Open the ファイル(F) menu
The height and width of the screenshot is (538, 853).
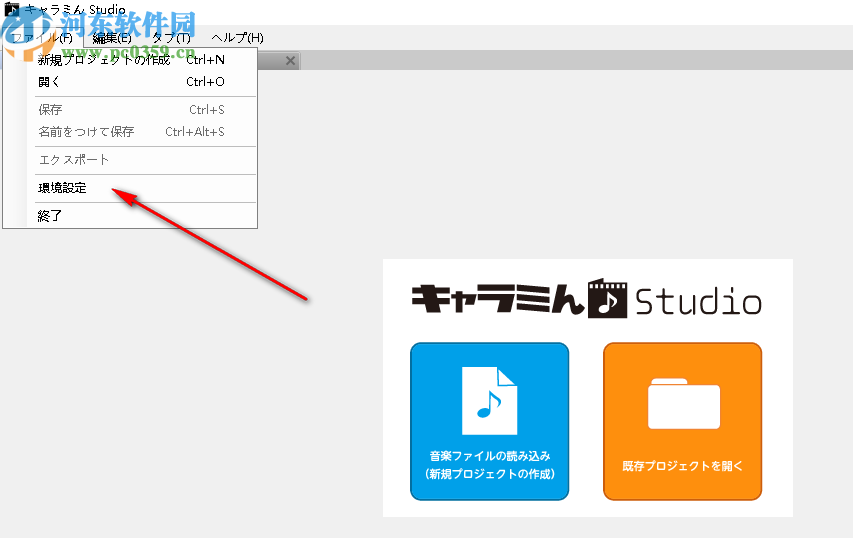pos(42,38)
